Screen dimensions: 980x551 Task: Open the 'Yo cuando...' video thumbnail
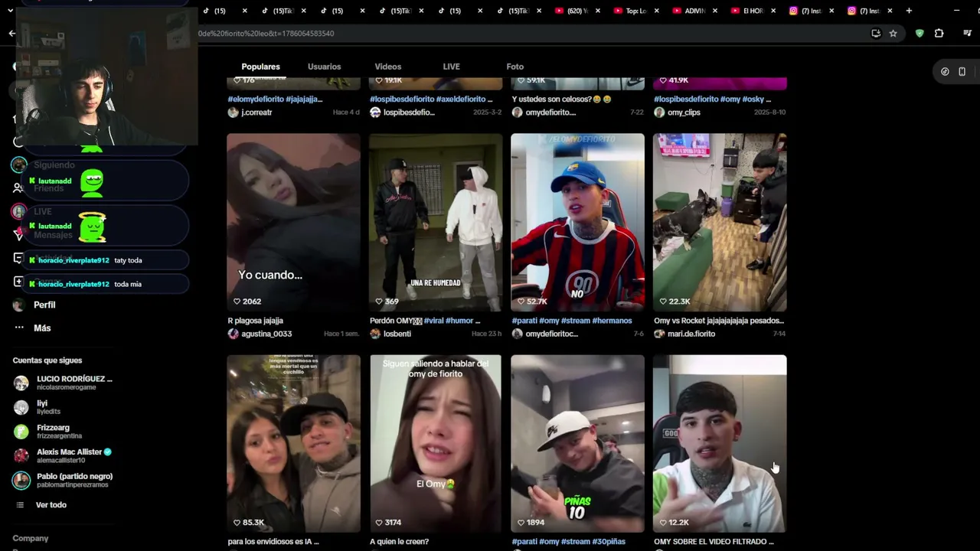tap(293, 222)
